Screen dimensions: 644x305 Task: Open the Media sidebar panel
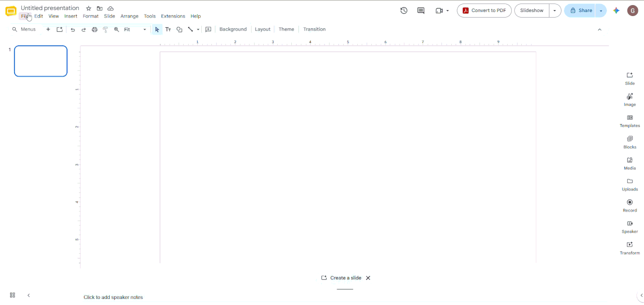[630, 163]
